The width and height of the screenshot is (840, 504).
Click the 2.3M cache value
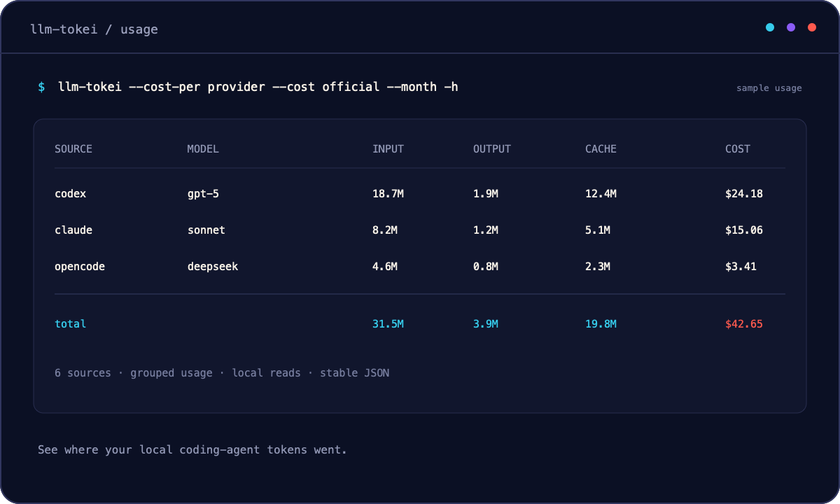click(x=598, y=267)
